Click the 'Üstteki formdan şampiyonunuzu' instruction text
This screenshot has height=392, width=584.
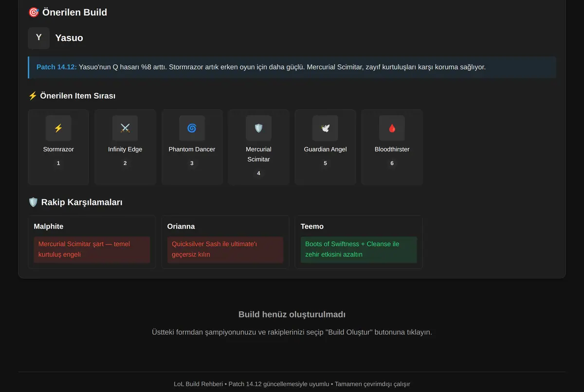pyautogui.click(x=292, y=333)
